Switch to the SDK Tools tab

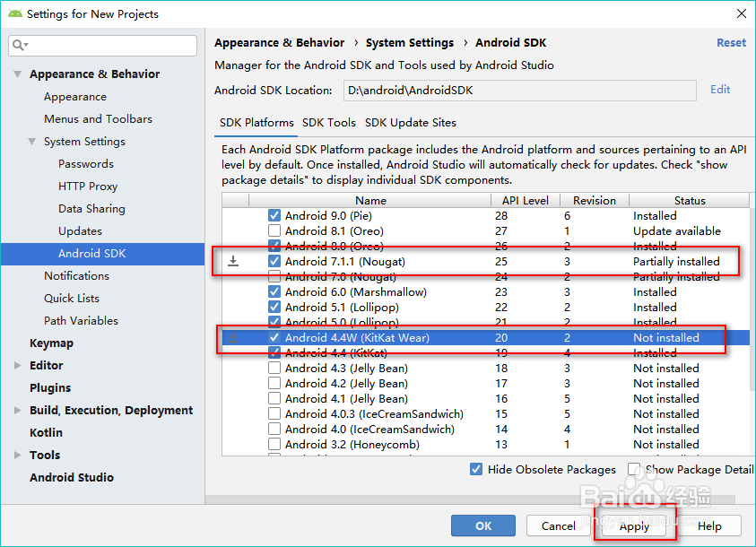pyautogui.click(x=328, y=123)
